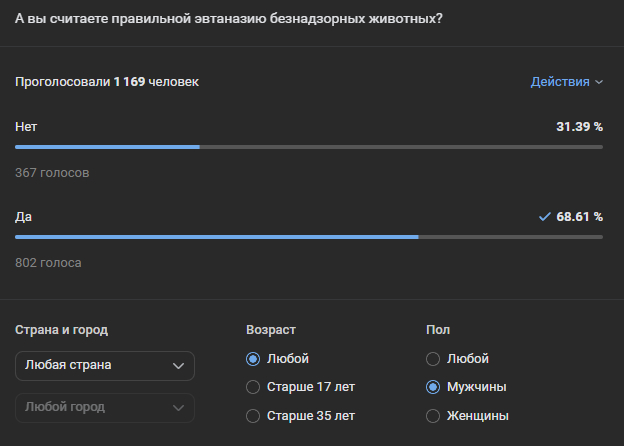Click the chevron next to Действия

tap(599, 82)
